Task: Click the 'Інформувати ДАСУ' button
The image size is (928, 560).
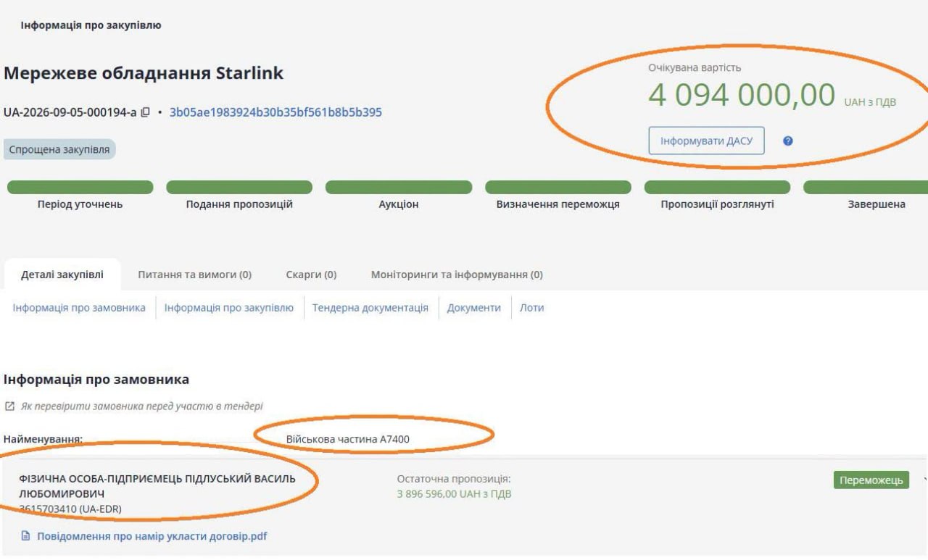Action: pyautogui.click(x=707, y=141)
